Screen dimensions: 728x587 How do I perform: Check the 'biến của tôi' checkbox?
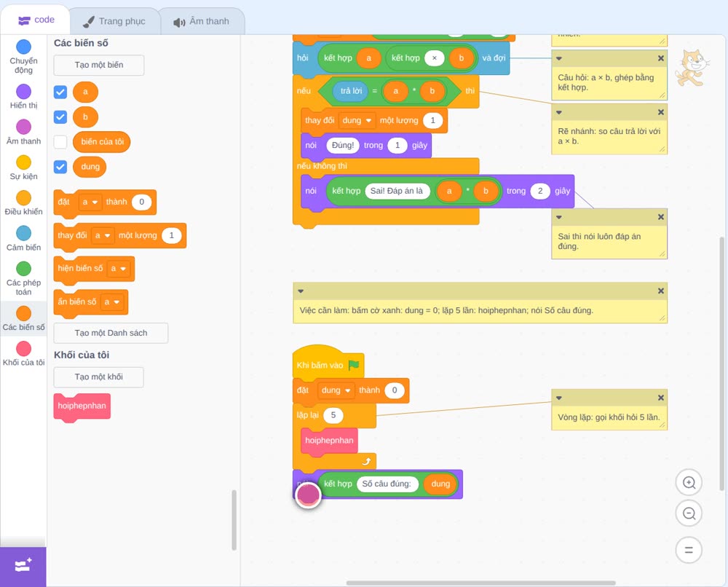(60, 141)
